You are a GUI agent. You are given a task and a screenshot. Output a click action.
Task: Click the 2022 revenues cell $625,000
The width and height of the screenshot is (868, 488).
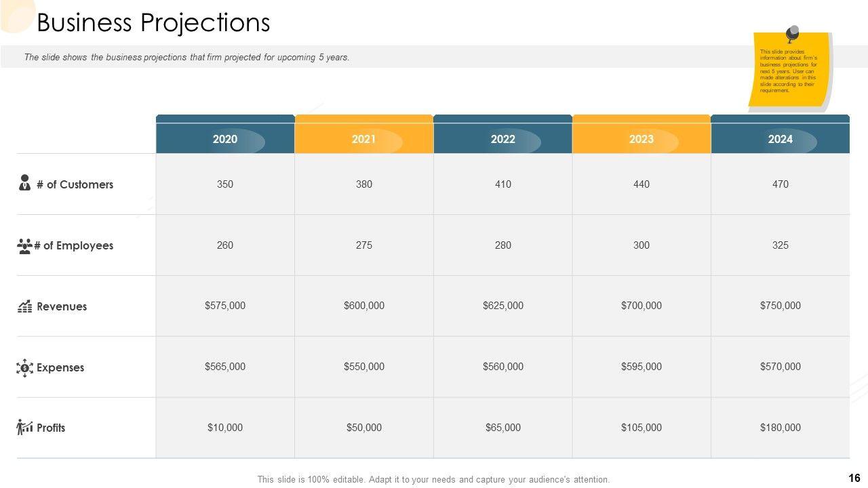(x=502, y=306)
